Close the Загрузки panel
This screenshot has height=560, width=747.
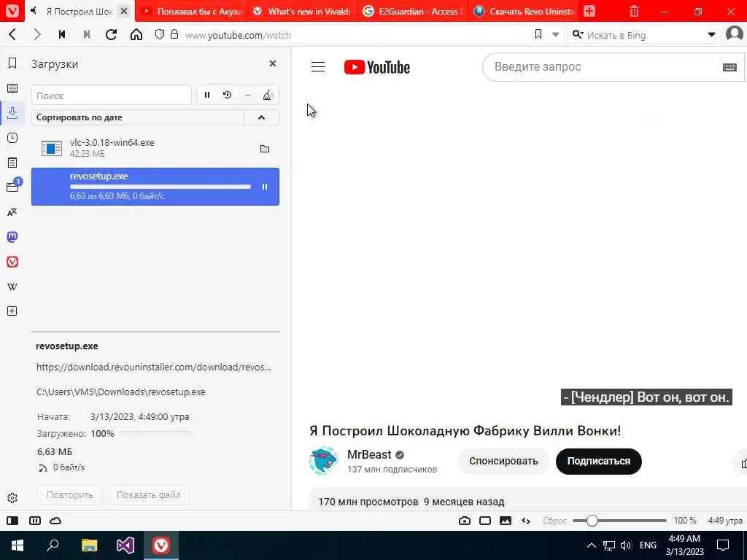tap(273, 63)
